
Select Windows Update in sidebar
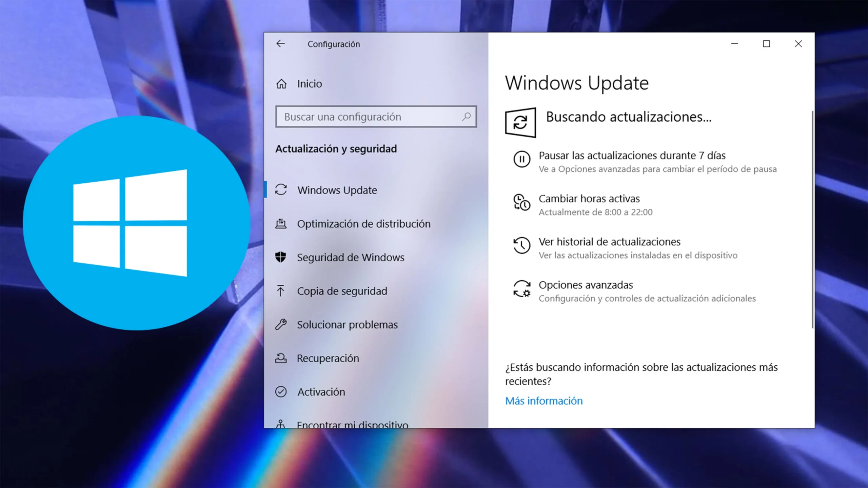click(x=337, y=190)
